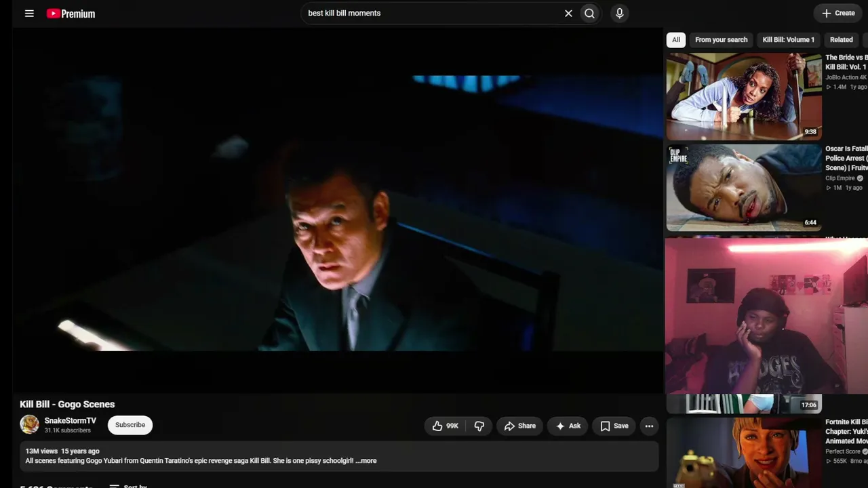Share the Kill Bill Gogo Scenes video

click(520, 426)
